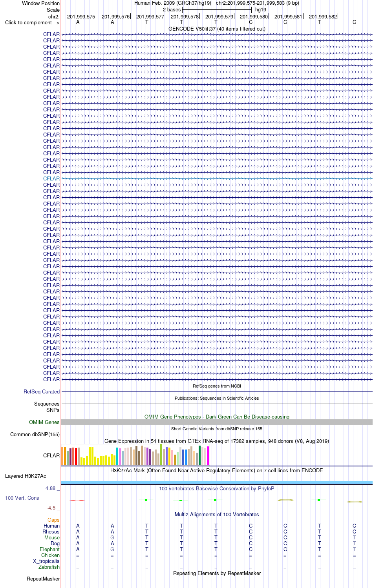
Task: Click position label 201,999,582
Action: 323,16
